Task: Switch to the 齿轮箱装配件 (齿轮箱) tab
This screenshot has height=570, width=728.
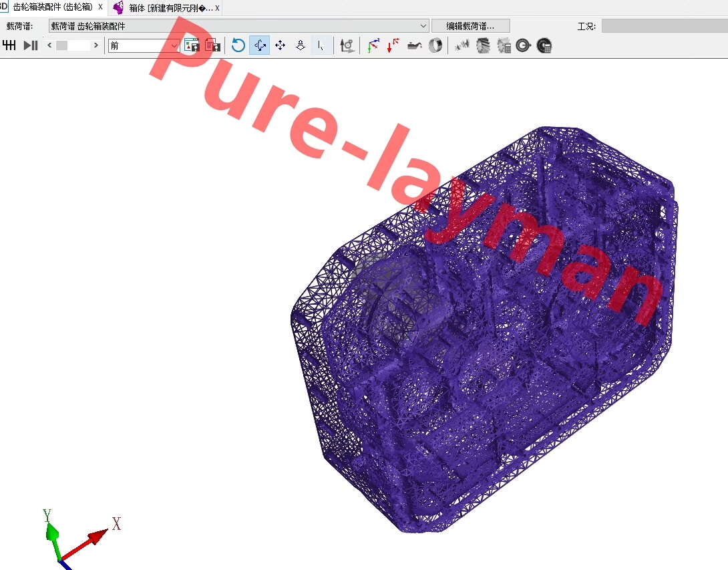Action: tap(53, 7)
